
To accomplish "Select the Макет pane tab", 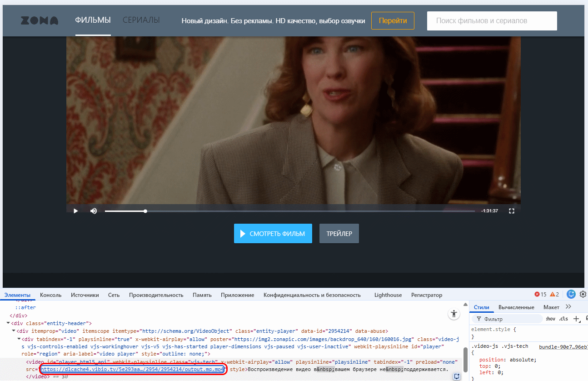I will (x=551, y=307).
